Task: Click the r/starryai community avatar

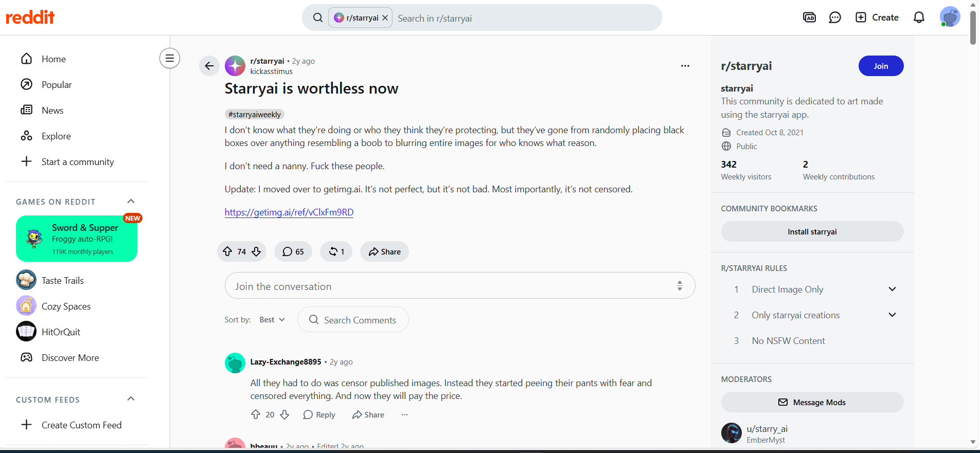Action: [235, 66]
